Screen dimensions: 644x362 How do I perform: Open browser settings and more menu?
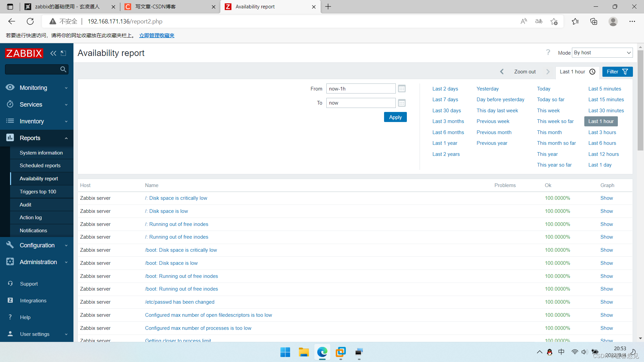pyautogui.click(x=632, y=21)
